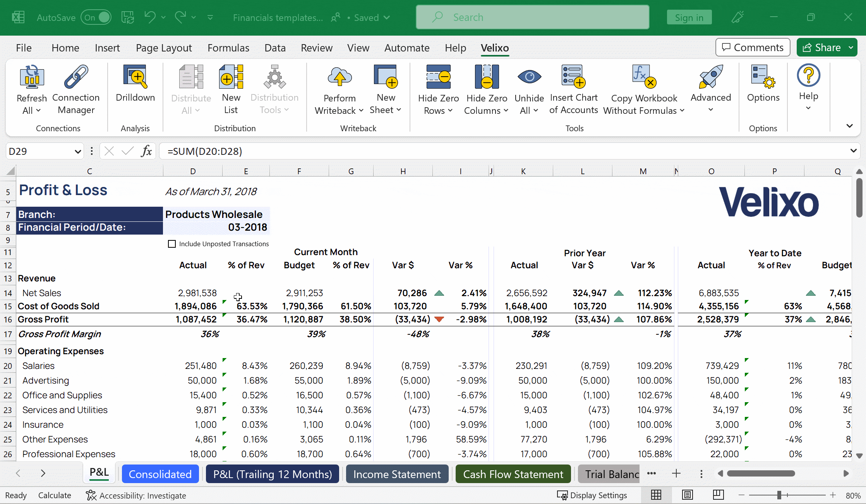Click the Perform Writeback icon

(x=340, y=76)
